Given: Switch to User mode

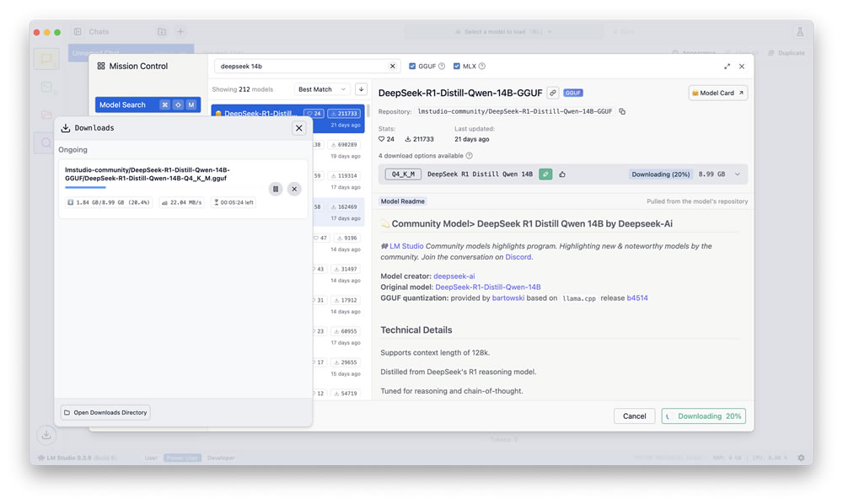Looking at the screenshot, I should (x=151, y=458).
